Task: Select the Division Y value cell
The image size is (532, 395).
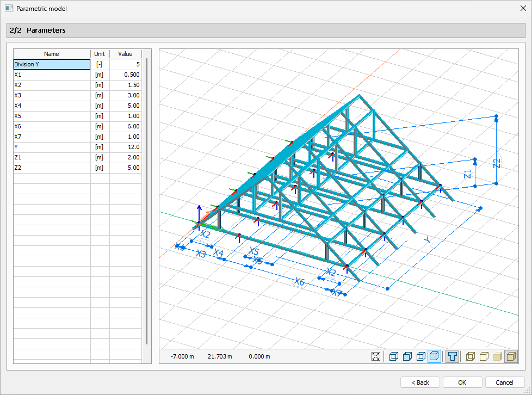Action: pos(125,64)
